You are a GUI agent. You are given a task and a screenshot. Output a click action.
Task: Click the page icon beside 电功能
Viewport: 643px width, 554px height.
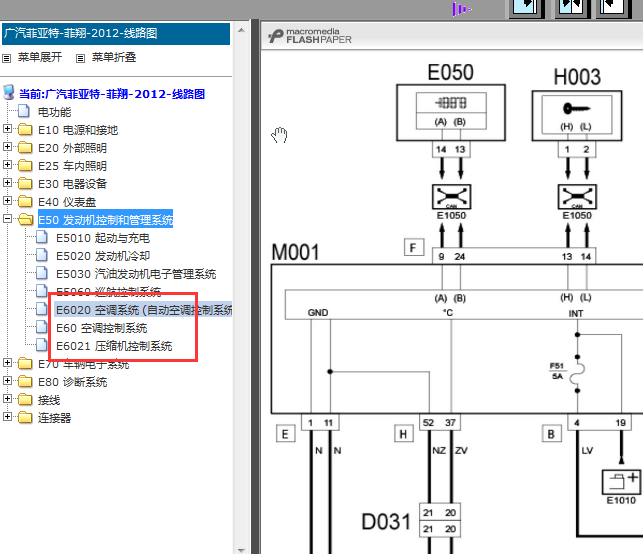(24, 111)
